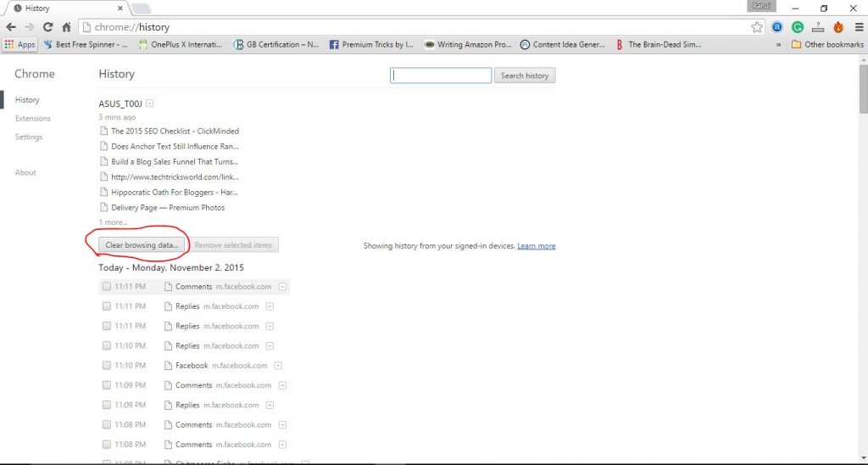Open dropdown for 11:10 PM Facebook entry
The image size is (868, 465).
coord(278,365)
